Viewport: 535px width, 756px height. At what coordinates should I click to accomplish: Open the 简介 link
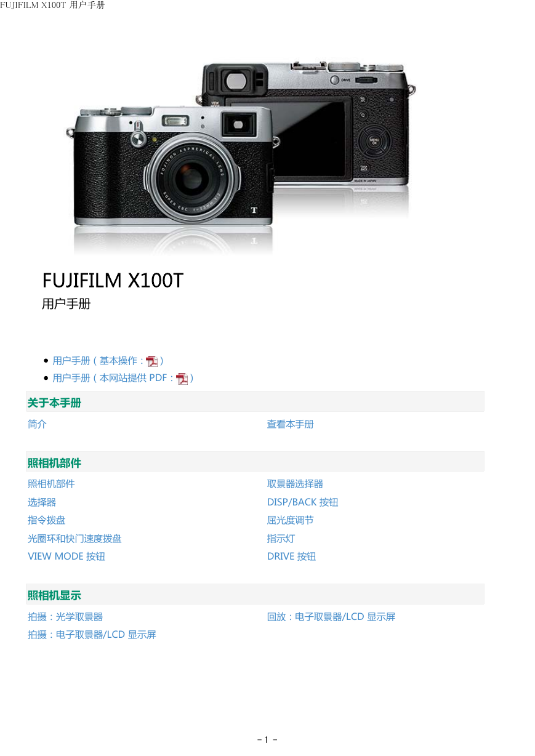37,424
